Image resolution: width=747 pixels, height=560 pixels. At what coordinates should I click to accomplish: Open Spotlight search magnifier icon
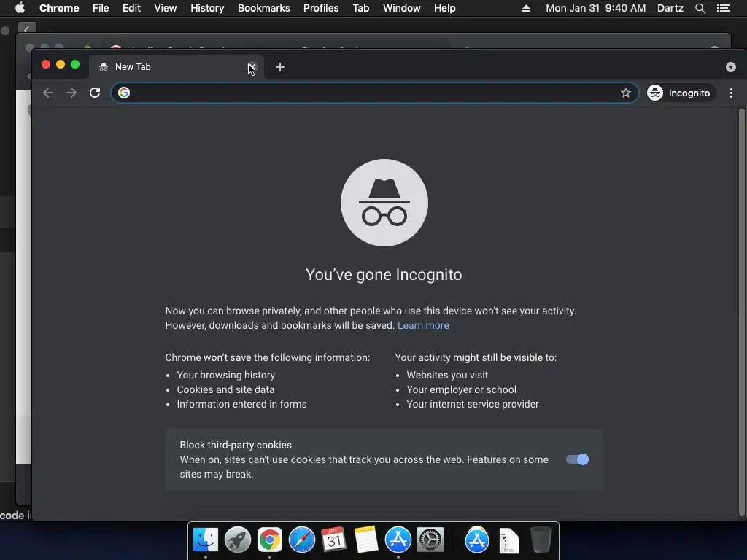pos(700,8)
